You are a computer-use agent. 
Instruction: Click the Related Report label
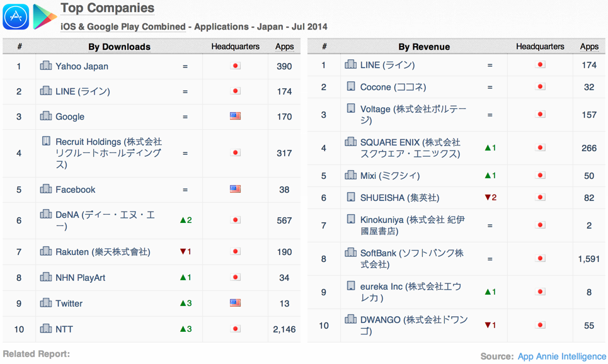(37, 354)
